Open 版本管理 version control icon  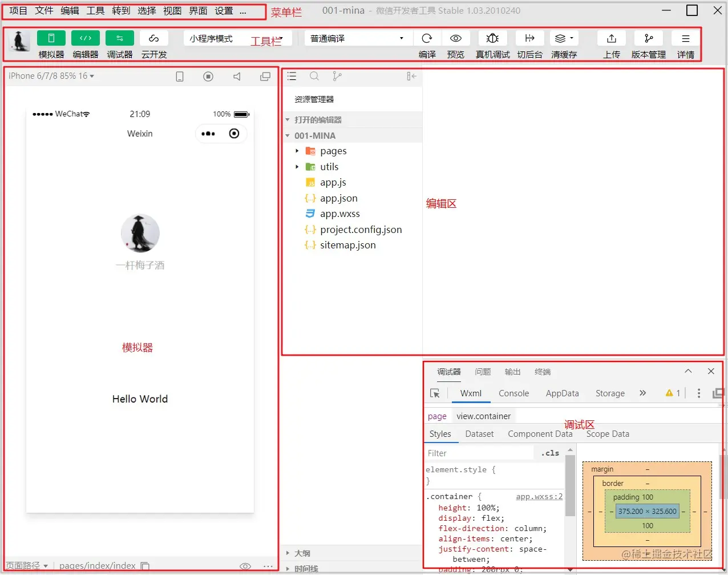[x=648, y=38]
